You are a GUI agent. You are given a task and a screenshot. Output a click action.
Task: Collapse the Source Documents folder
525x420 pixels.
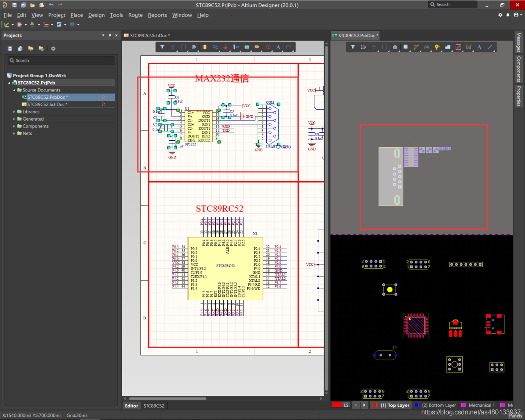[x=14, y=90]
